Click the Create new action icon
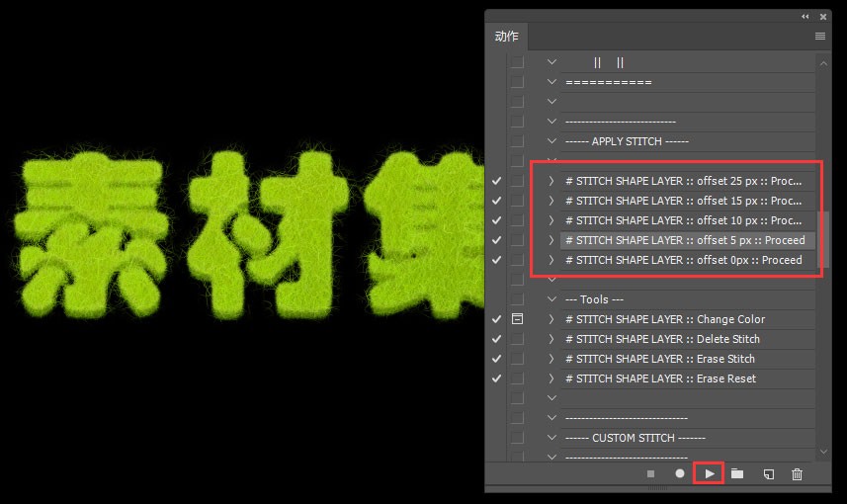The height and width of the screenshot is (504, 847). pyautogui.click(x=768, y=474)
